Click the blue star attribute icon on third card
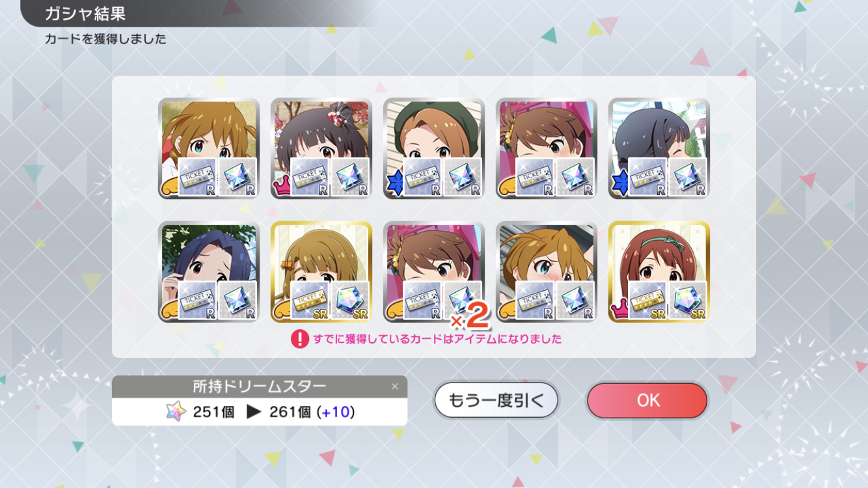 (394, 185)
